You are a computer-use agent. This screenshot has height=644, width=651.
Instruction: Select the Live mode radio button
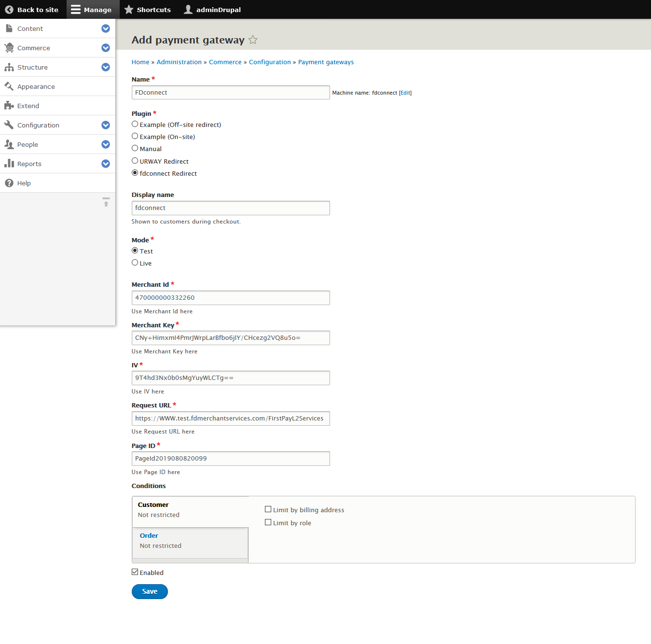tap(135, 263)
